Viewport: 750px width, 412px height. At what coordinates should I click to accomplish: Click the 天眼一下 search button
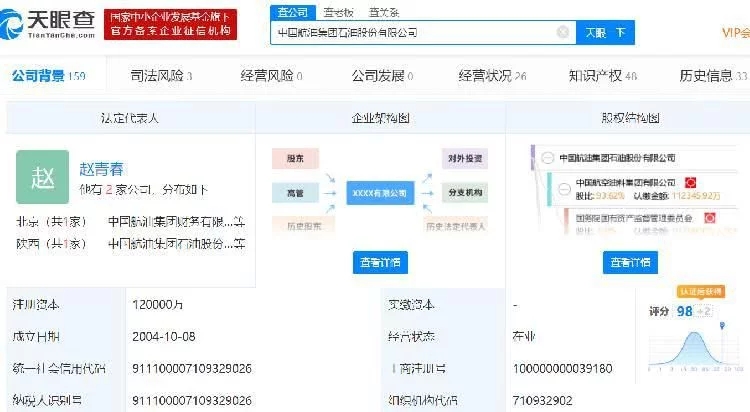(606, 33)
